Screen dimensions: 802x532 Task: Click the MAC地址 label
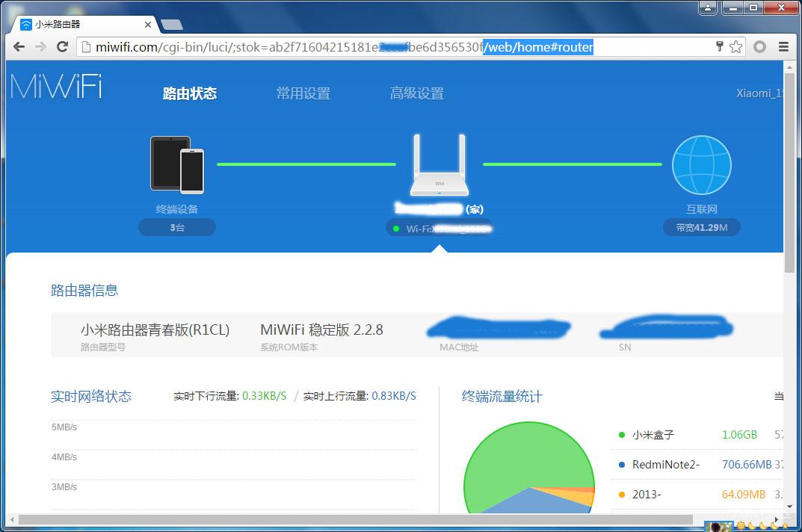(459, 347)
